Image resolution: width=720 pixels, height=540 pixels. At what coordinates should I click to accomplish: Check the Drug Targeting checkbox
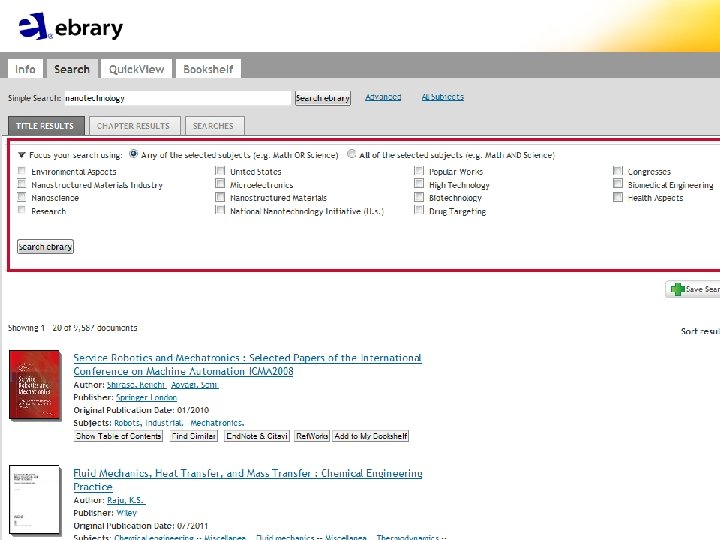pos(419,210)
